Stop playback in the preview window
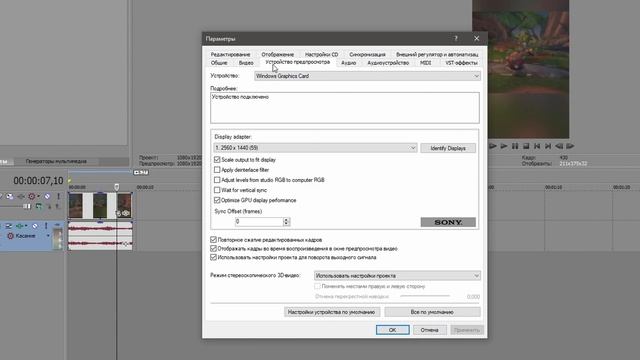Image resolution: width=640 pixels, height=360 pixels. click(526, 146)
